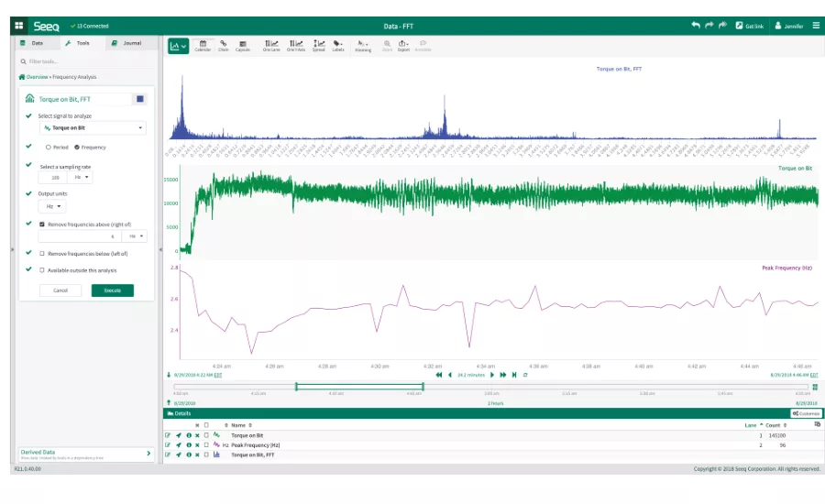Tick the Peak Frequency [Hz] row checkbox
This screenshot has width=825, height=504.
point(206,445)
